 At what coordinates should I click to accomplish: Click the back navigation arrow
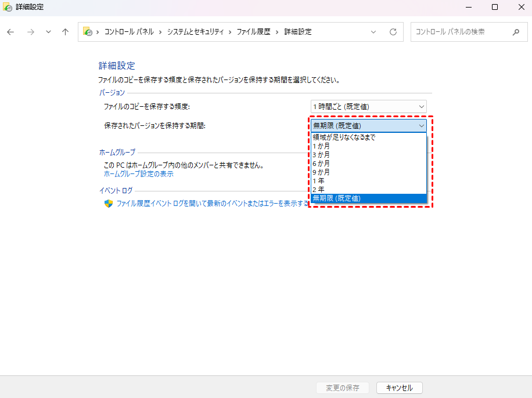pyautogui.click(x=10, y=32)
